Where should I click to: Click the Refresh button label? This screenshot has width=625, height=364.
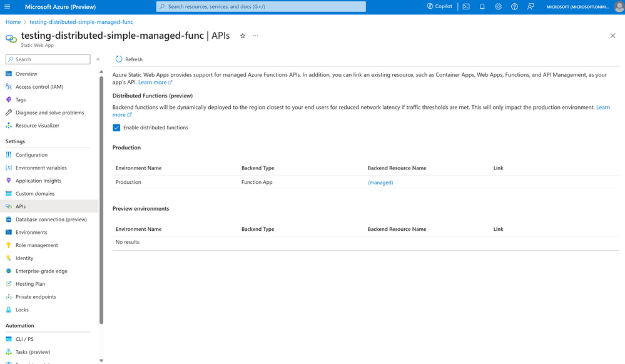[134, 59]
